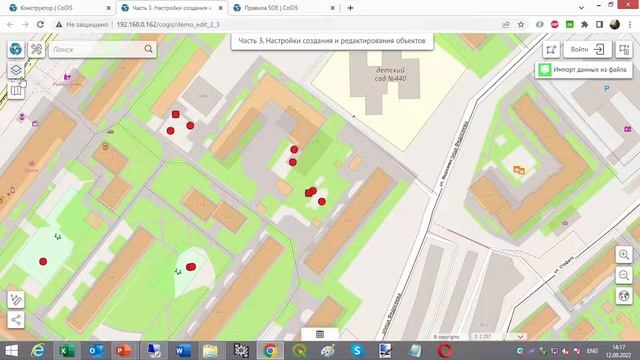
Task: Click the orange folder symbol on map
Action: pyautogui.click(x=519, y=170)
